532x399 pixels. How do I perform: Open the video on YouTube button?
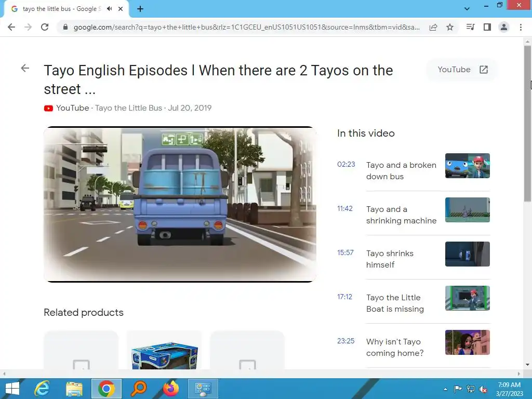point(462,70)
